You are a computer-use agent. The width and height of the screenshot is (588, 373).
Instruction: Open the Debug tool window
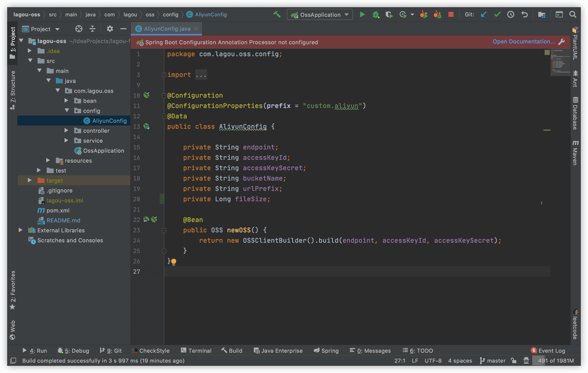click(x=73, y=350)
